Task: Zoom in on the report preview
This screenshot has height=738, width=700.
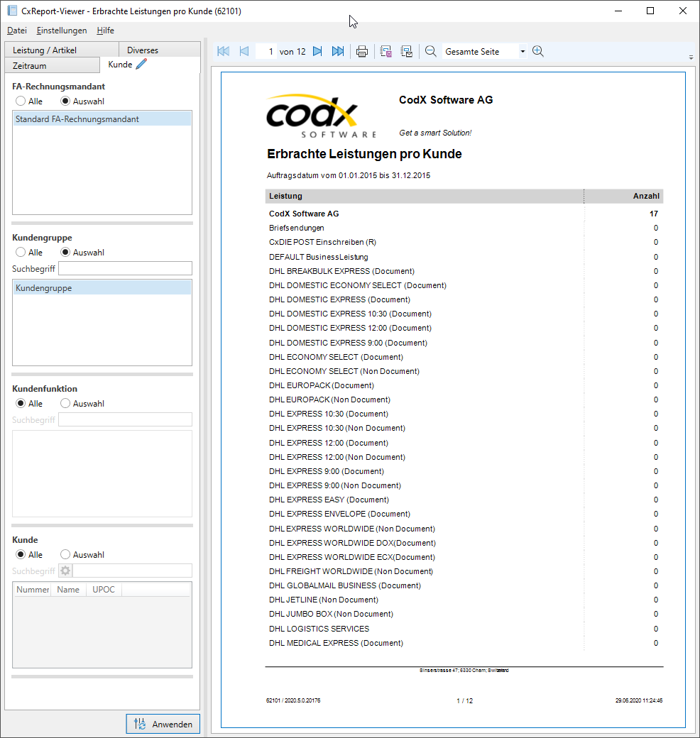Action: 538,51
